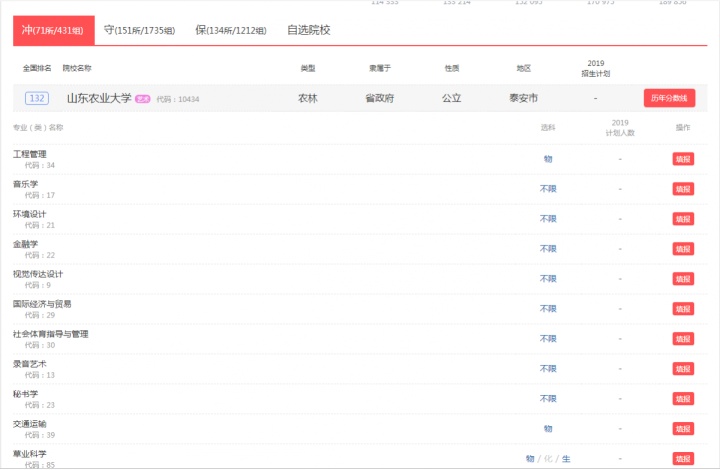
Task: Open the 自选院校 tab
Action: click(x=309, y=30)
